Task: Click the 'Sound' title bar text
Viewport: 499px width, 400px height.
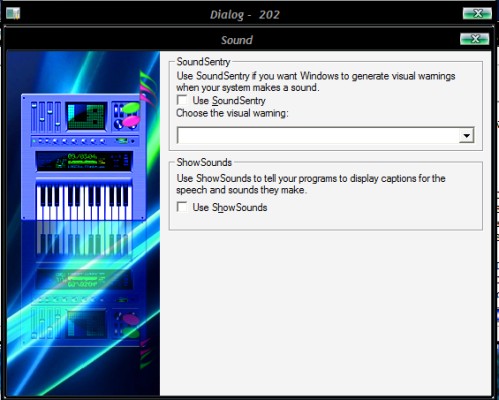Action: 237,40
